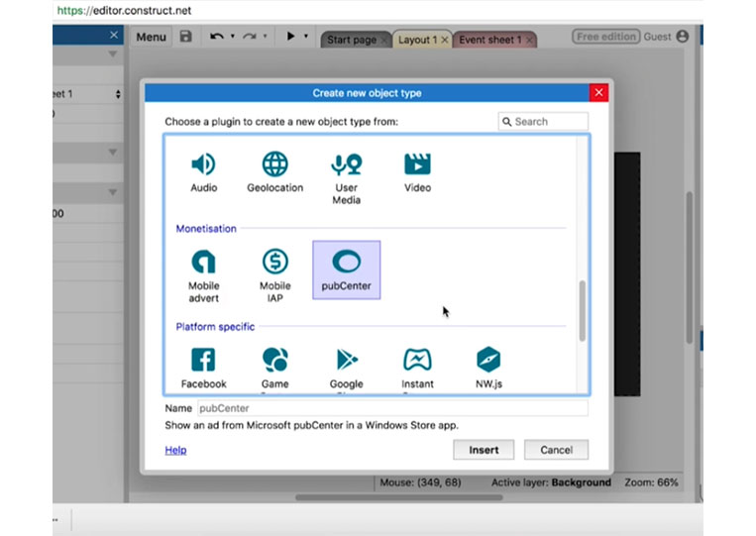Select the pubCenter plugin
The image size is (756, 536).
click(346, 269)
